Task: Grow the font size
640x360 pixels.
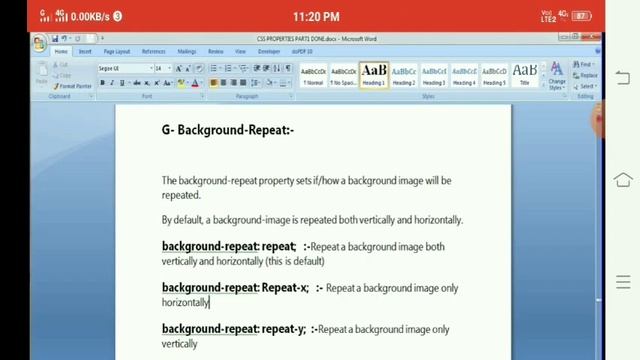Action: [x=178, y=69]
